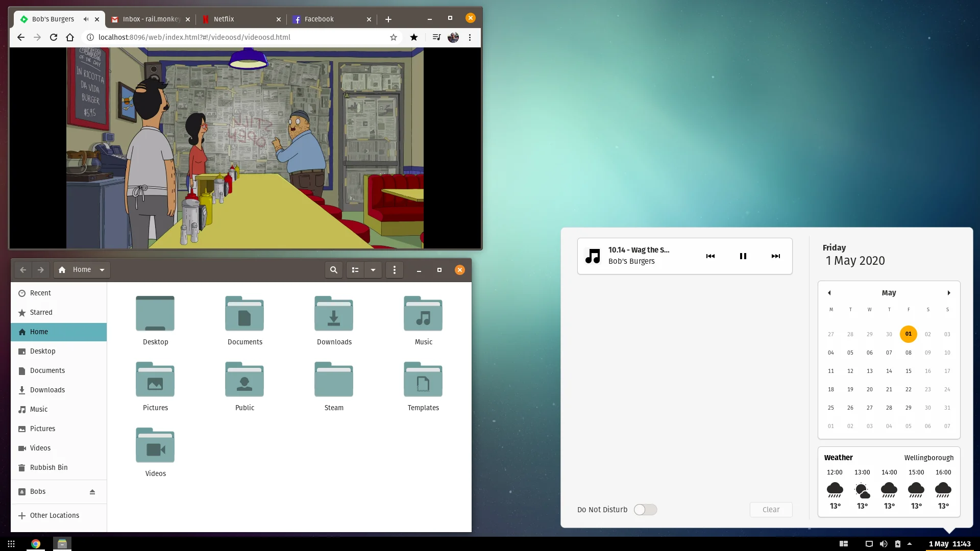980x551 pixels.
Task: Select 15 May in the calendar
Action: (909, 371)
